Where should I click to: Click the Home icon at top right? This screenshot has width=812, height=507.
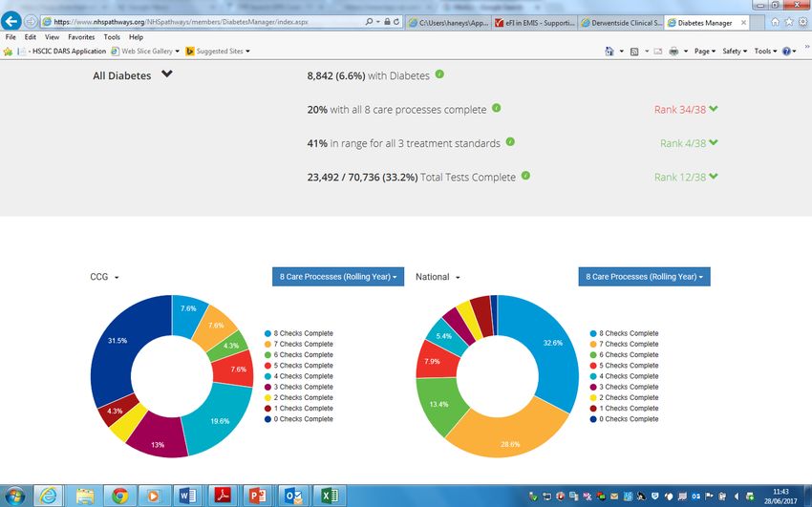775,22
